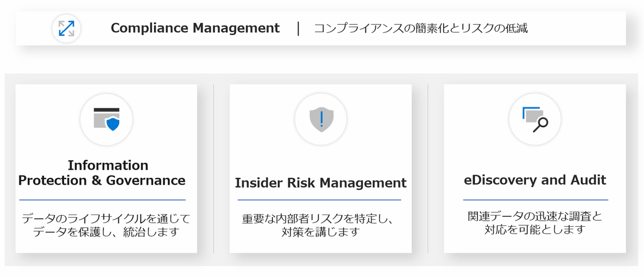Select the Information Protection & Governance card
644x278 pixels.
pyautogui.click(x=106, y=169)
